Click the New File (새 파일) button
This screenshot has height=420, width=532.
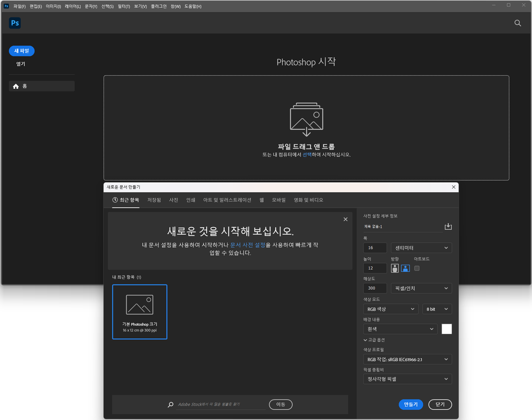tap(22, 51)
